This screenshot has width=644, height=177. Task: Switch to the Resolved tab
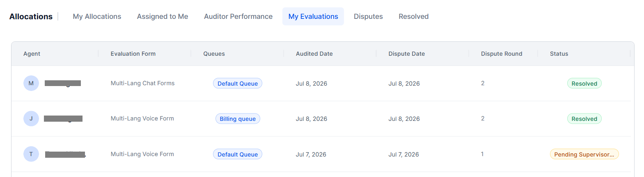[x=413, y=16]
